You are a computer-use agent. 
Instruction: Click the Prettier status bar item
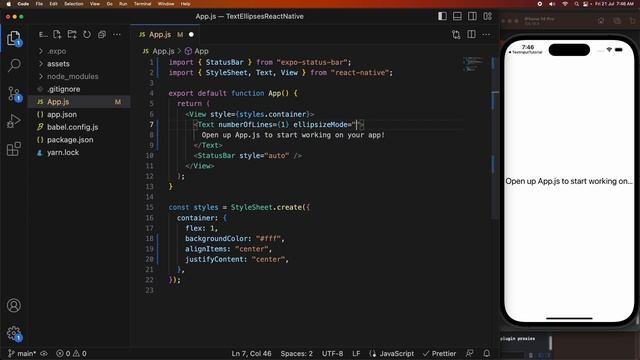point(439,353)
